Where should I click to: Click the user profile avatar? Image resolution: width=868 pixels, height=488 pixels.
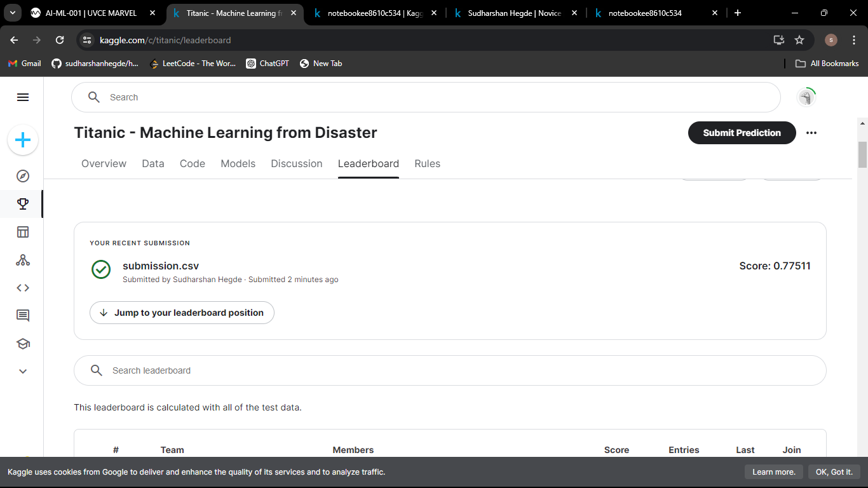point(806,97)
